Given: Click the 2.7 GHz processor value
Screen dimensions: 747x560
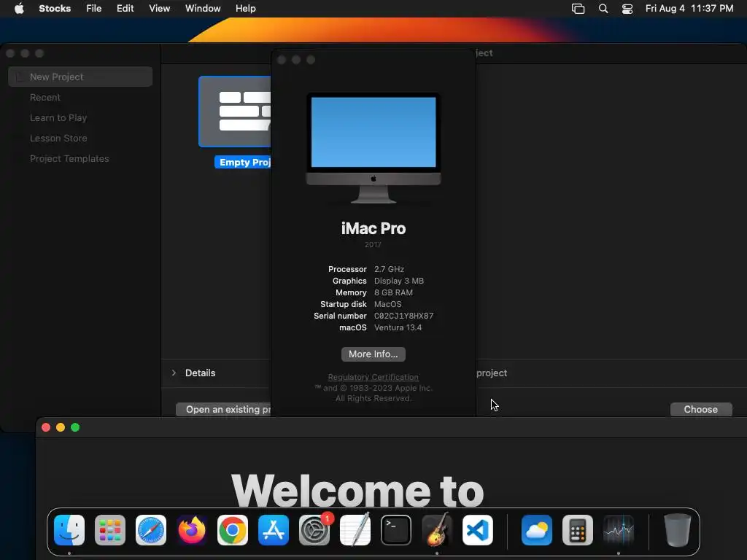Looking at the screenshot, I should click(x=390, y=269).
